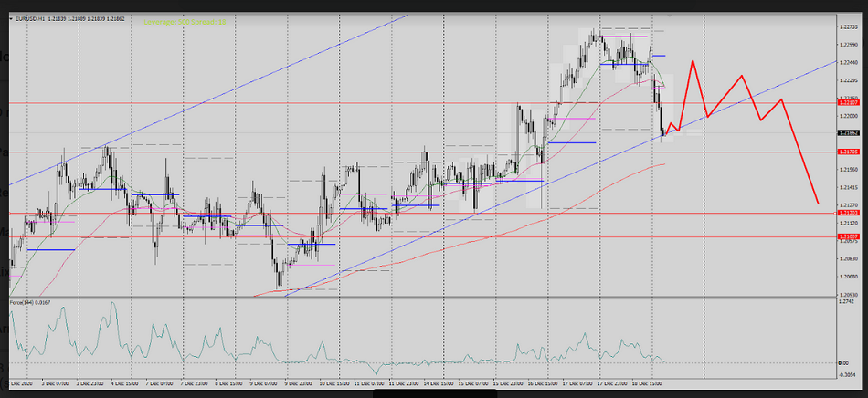Click the highest peak of red forecast zigzag
Viewport: 868px width, 398px height.
pos(693,61)
